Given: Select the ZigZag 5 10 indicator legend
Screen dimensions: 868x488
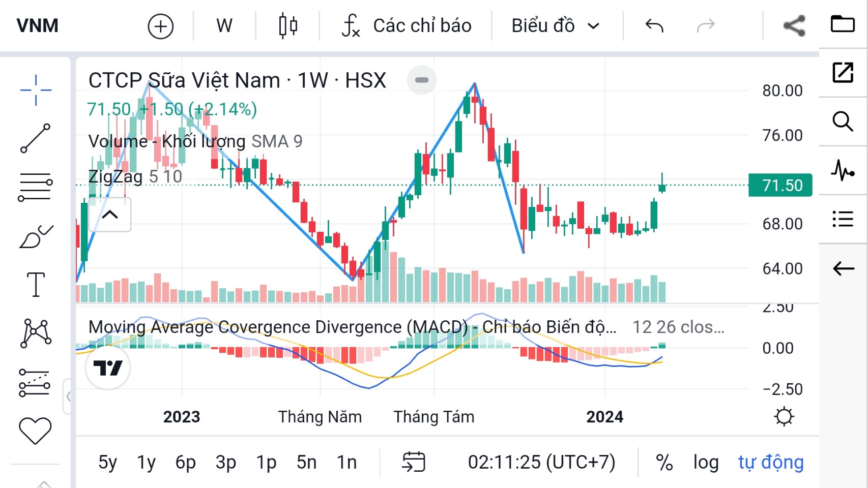Looking at the screenshot, I should (135, 176).
